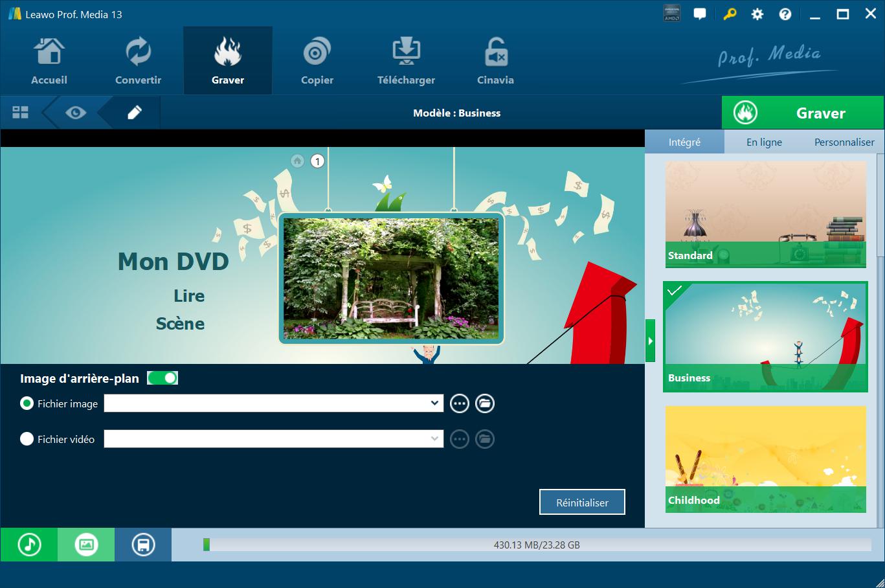
Task: Open the feedback chat bubble icon
Action: click(700, 14)
